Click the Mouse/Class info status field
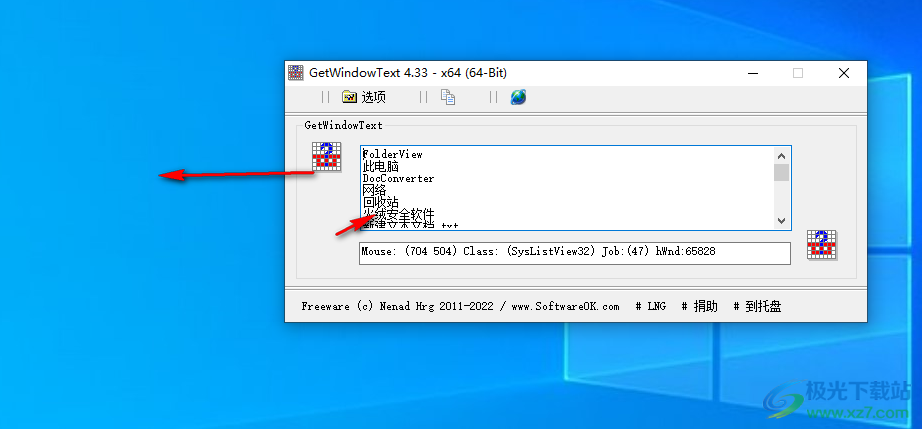Image resolution: width=922 pixels, height=429 pixels. (x=575, y=253)
